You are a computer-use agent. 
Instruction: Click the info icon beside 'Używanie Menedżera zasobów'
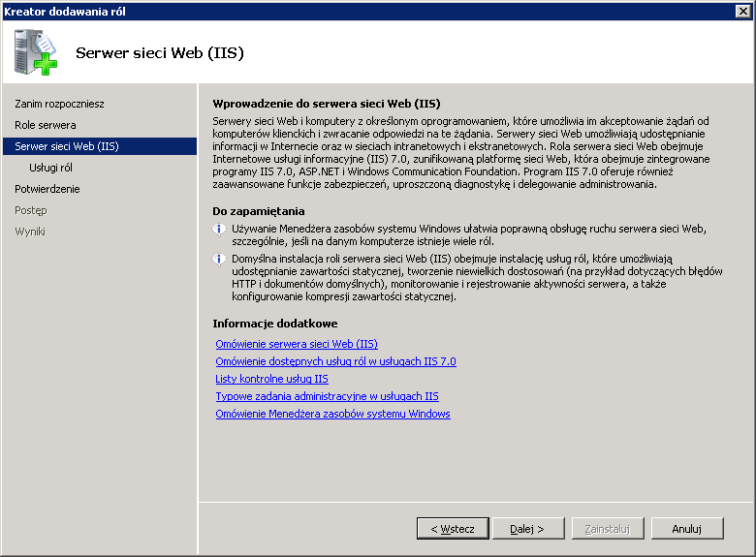219,230
